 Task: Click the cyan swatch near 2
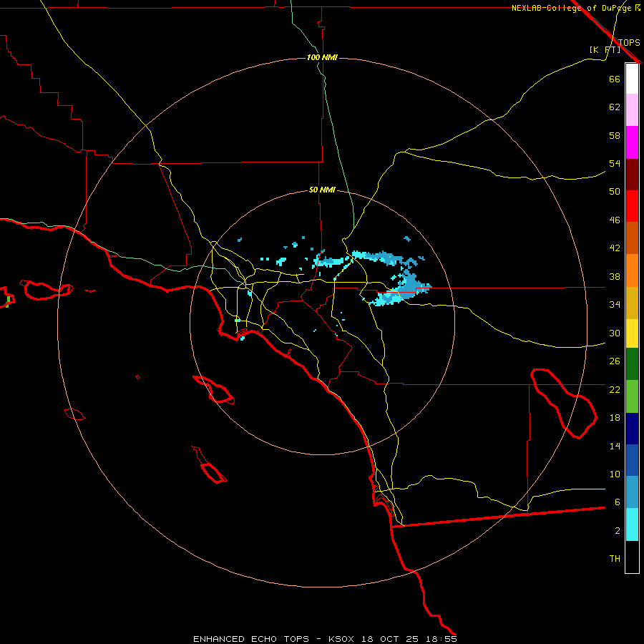pos(632,525)
